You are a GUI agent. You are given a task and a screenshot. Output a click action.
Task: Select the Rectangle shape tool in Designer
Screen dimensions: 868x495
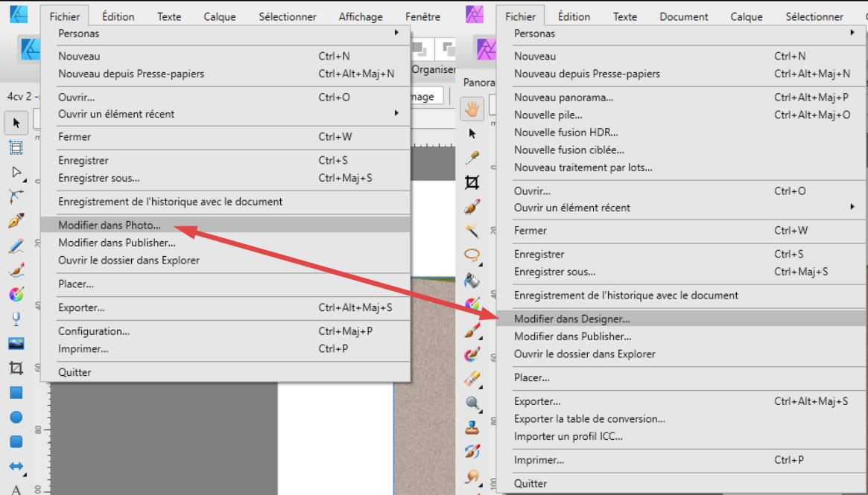pyautogui.click(x=16, y=393)
